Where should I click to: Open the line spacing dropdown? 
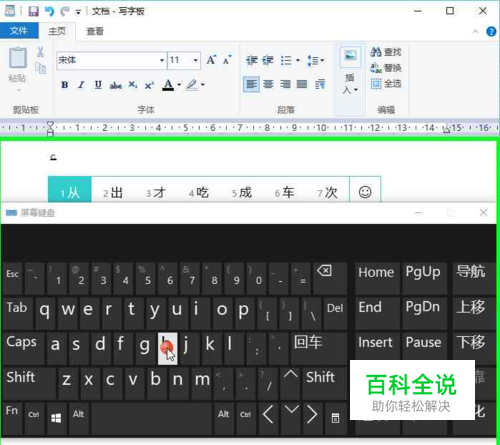pos(315,61)
